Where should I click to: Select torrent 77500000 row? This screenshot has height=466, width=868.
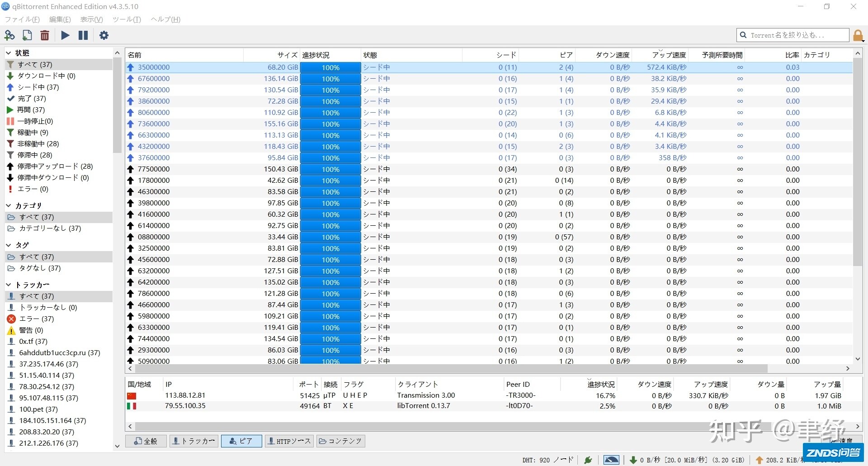click(x=489, y=169)
